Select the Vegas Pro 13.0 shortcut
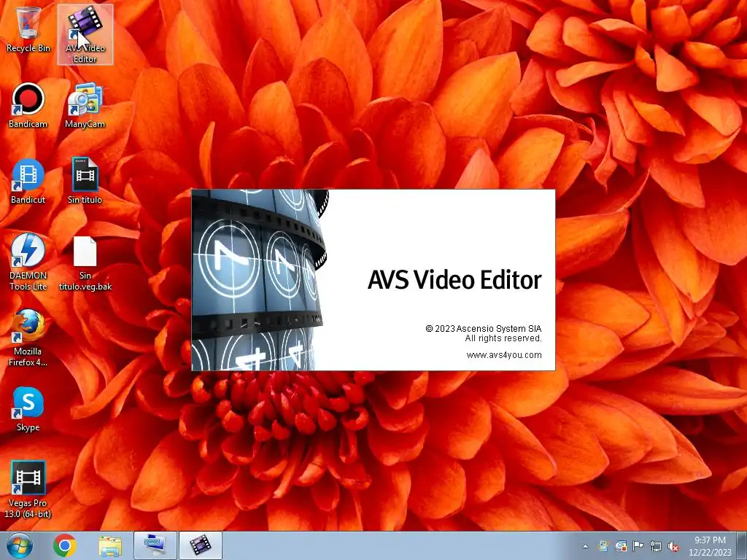 (x=28, y=489)
